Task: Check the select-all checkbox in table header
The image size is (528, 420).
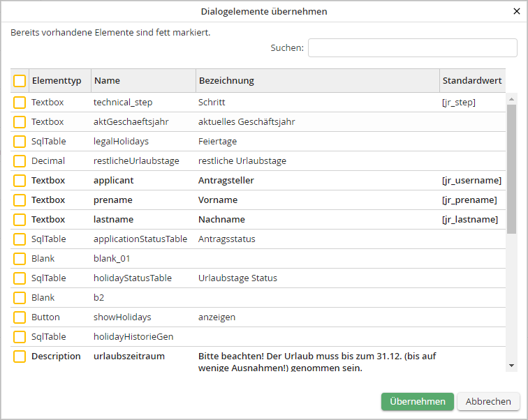Action: (x=20, y=81)
